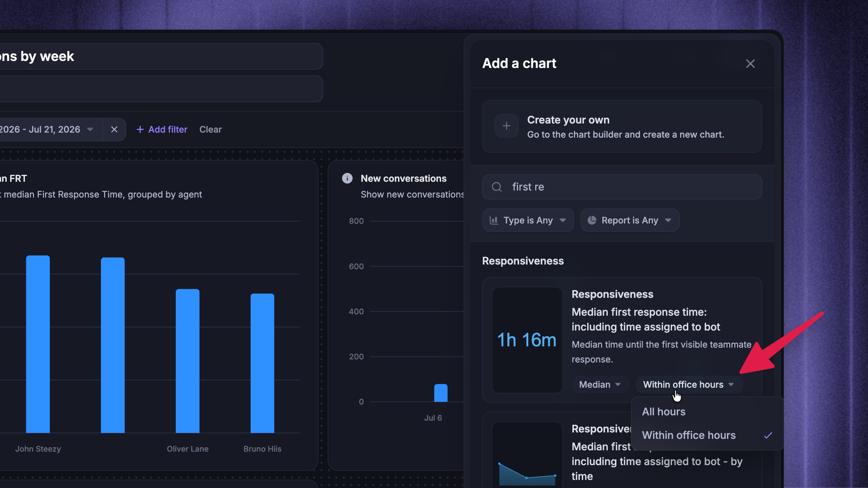The height and width of the screenshot is (488, 868).
Task: Click the info icon beside New conversations
Action: (x=347, y=178)
